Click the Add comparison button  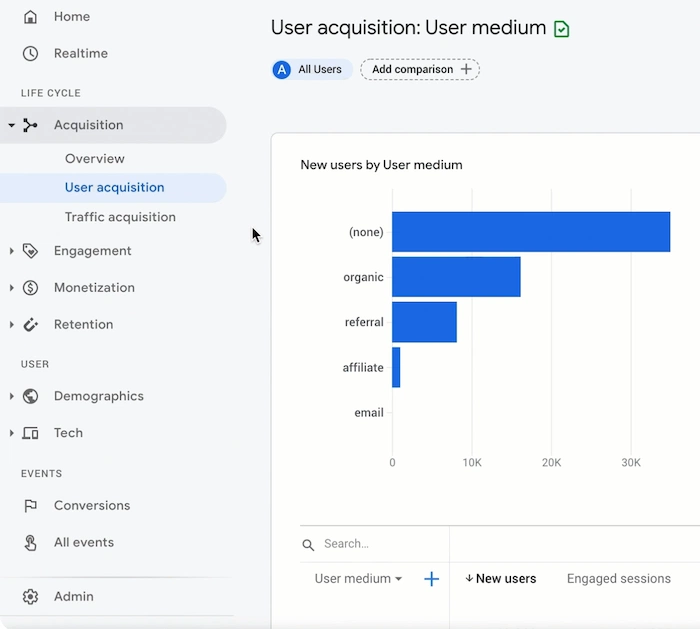pyautogui.click(x=420, y=69)
